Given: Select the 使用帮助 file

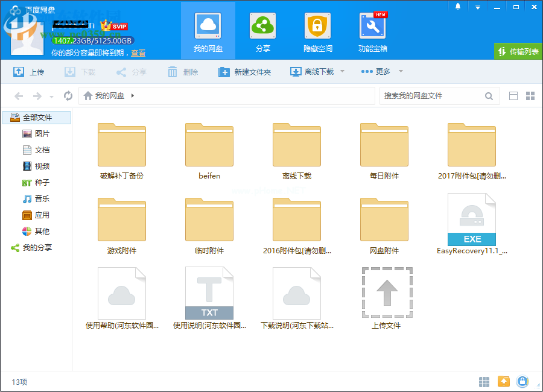Looking at the screenshot, I should point(121,298).
